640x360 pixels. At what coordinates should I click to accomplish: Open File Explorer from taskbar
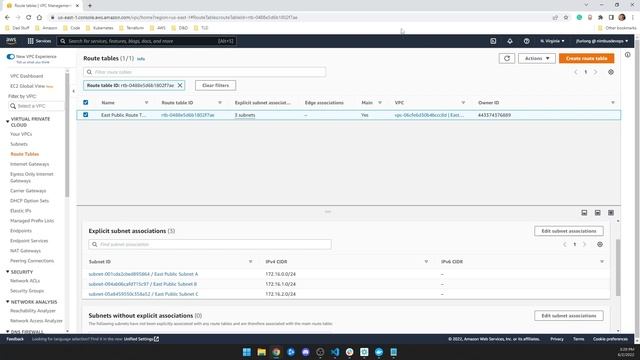(x=261, y=352)
